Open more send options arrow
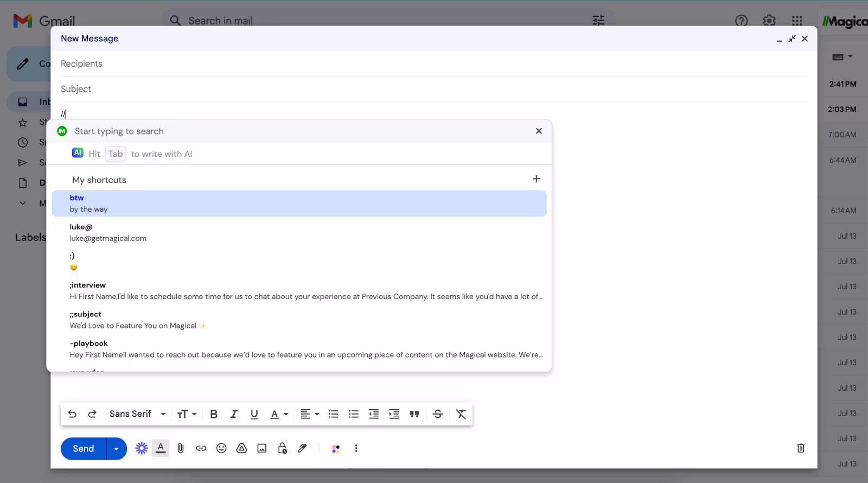Viewport: 868px width, 483px height. pyautogui.click(x=116, y=449)
